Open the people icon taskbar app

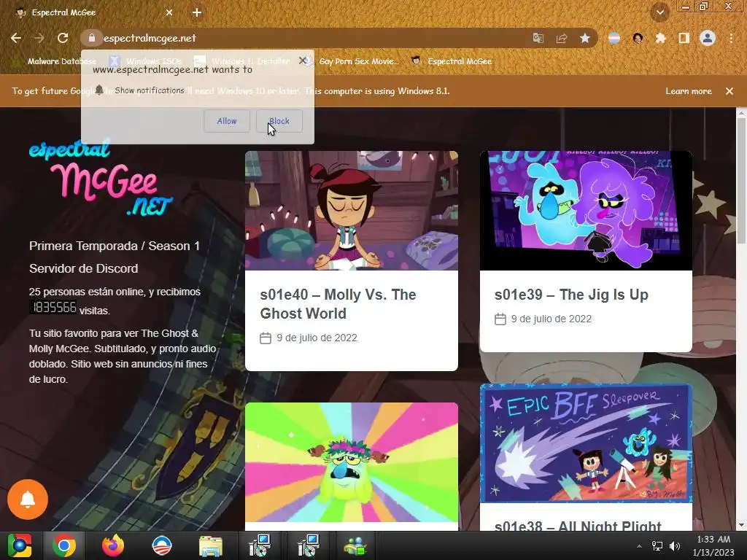tap(355, 545)
